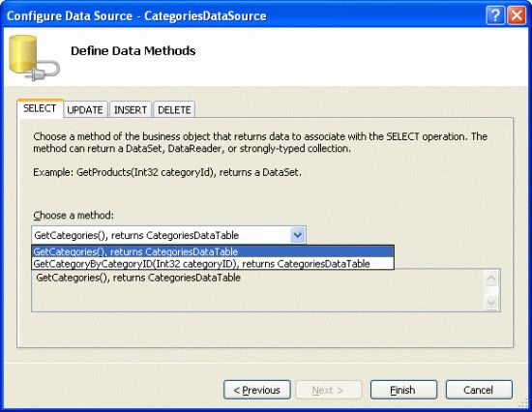Click scroll down arrow in method signature box
The height and width of the screenshot is (412, 532).
[x=491, y=302]
